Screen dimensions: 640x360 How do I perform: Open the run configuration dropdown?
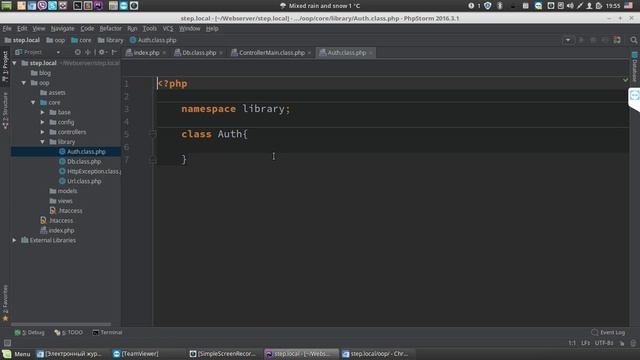(x=568, y=40)
